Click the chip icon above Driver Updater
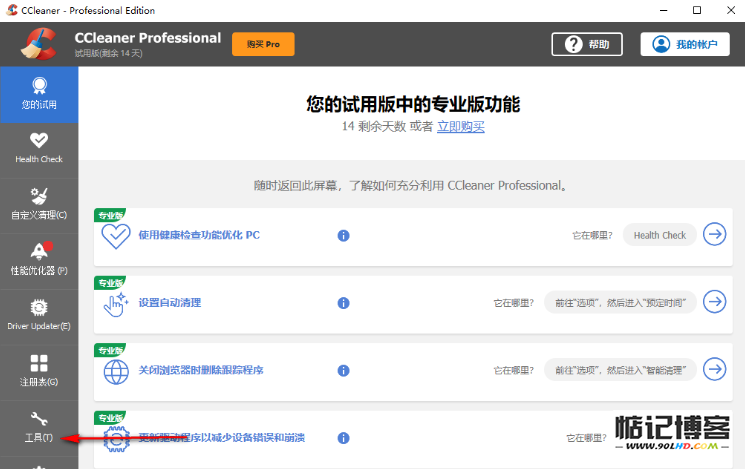 (39, 307)
